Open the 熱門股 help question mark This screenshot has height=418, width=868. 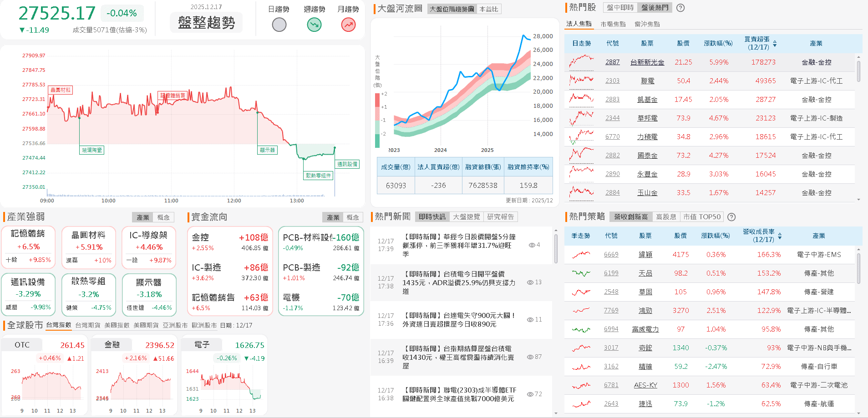680,8
